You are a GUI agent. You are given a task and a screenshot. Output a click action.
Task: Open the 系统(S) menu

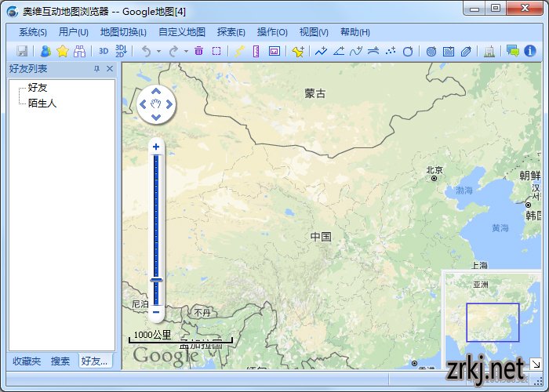coord(33,32)
